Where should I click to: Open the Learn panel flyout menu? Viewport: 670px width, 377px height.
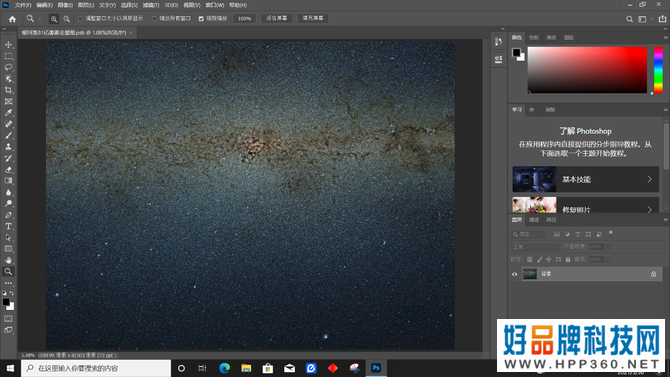pyautogui.click(x=665, y=110)
